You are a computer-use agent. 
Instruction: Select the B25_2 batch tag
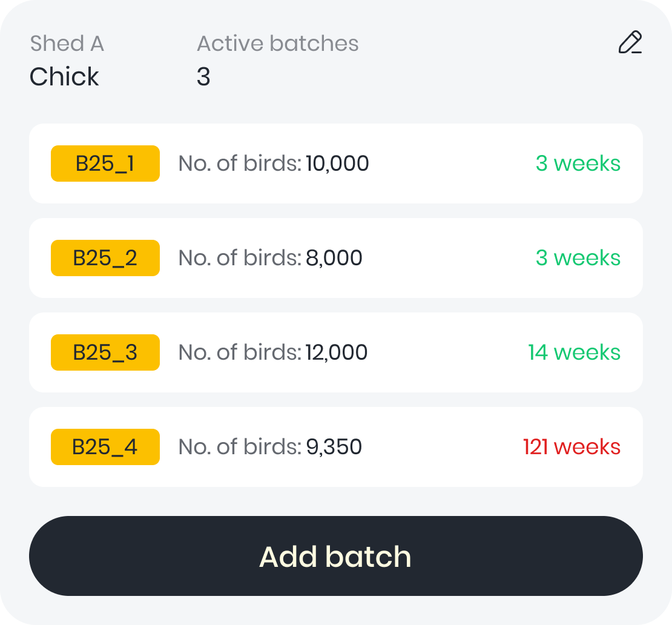click(x=105, y=258)
